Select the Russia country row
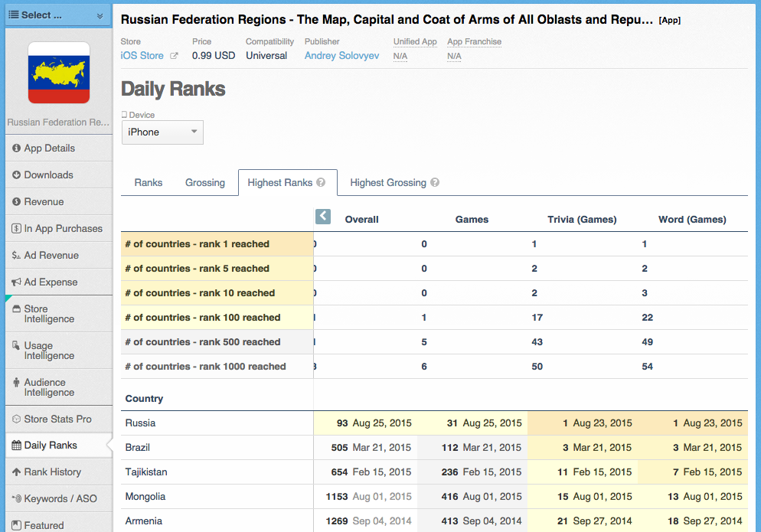 pyautogui.click(x=141, y=423)
